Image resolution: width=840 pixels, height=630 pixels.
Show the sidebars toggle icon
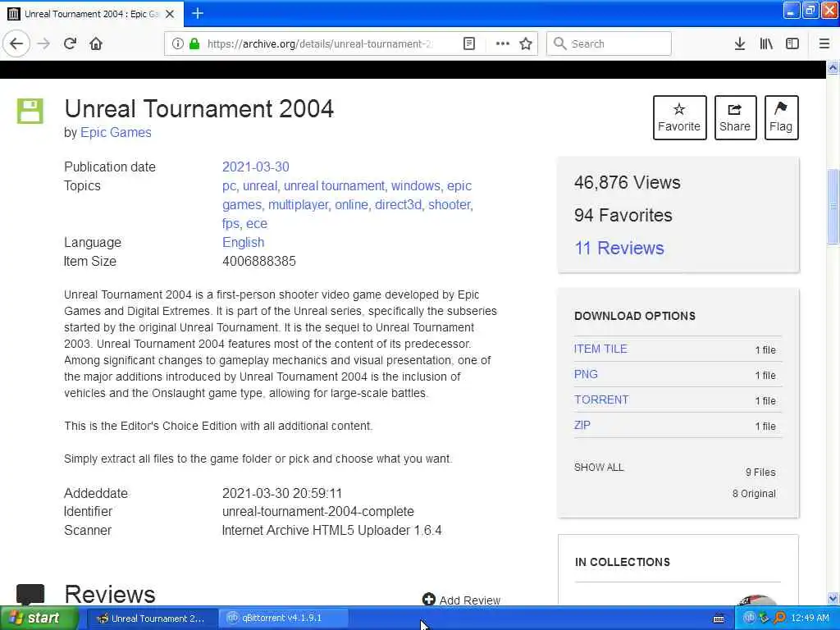(x=792, y=43)
